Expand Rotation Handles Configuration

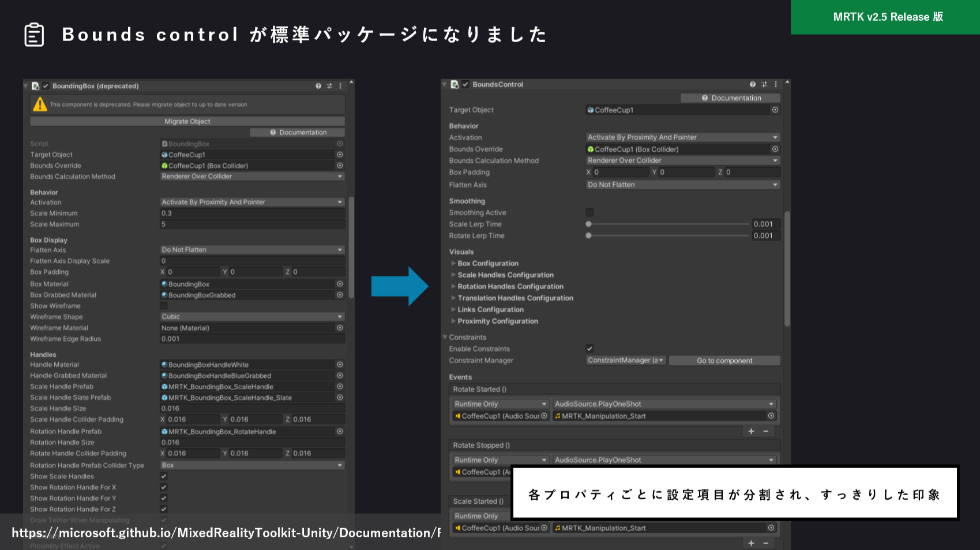453,286
